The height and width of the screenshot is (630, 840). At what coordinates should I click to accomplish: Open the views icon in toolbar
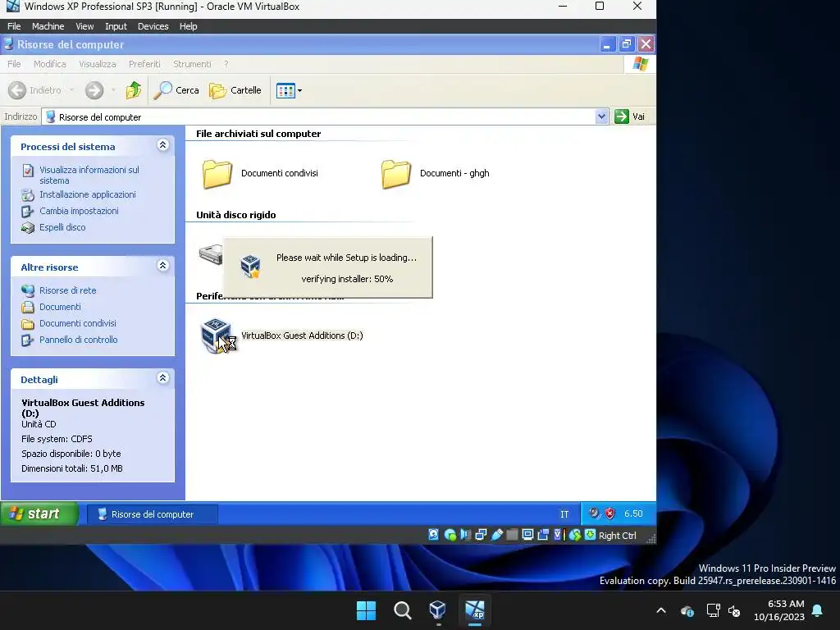[x=285, y=90]
